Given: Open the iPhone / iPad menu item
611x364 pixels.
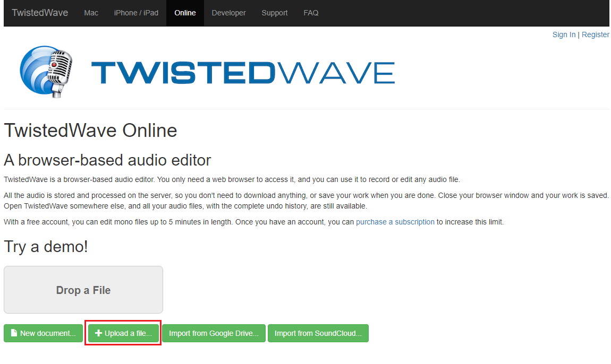Looking at the screenshot, I should [136, 13].
